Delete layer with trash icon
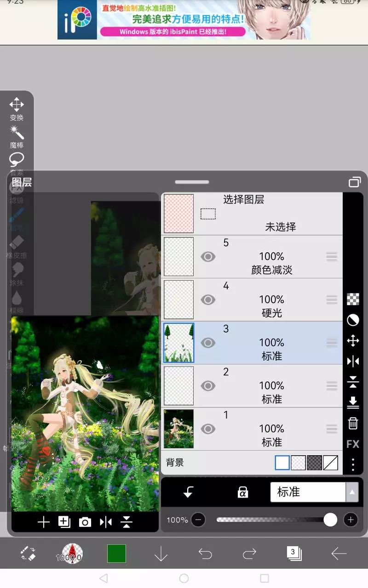 coord(353,423)
